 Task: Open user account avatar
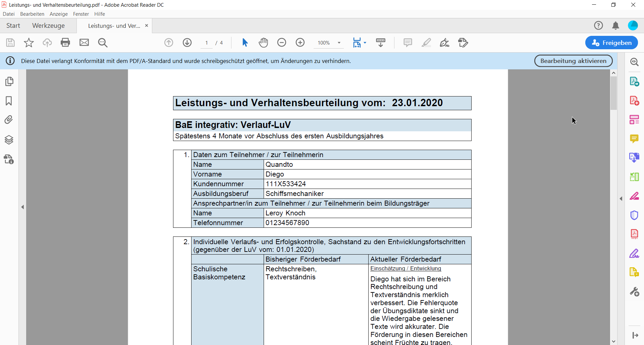(x=633, y=25)
